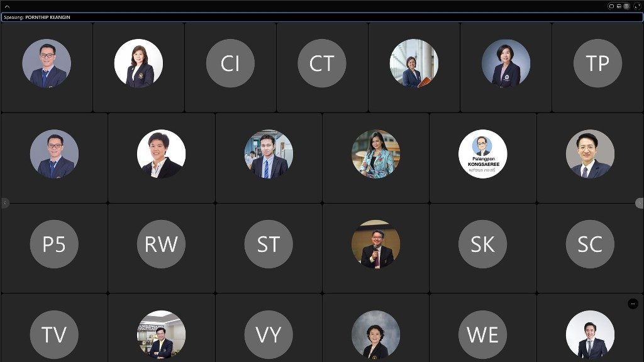Expand the top-left up chevron
Image resolution: width=644 pixels, height=362 pixels.
click(x=7, y=6)
